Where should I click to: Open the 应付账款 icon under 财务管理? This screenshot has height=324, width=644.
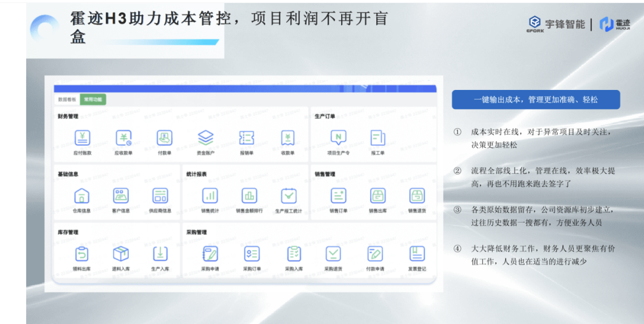(82, 138)
